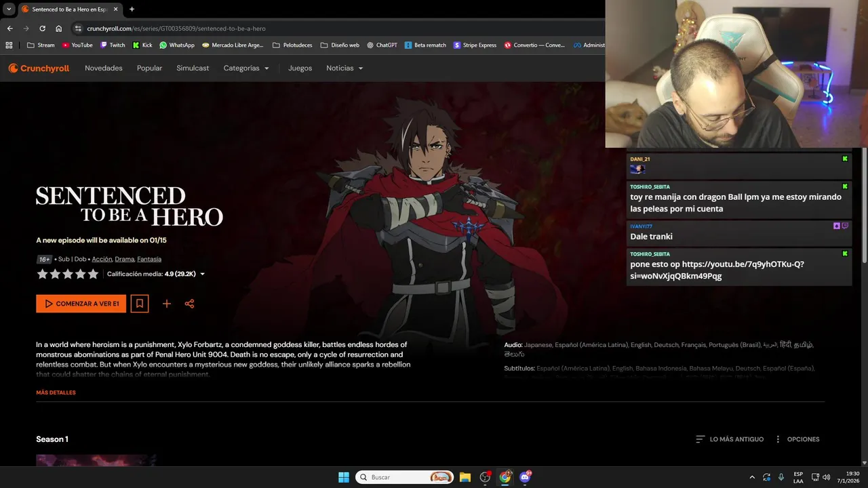Click the Windows taskbar Buscar search box

(x=405, y=477)
